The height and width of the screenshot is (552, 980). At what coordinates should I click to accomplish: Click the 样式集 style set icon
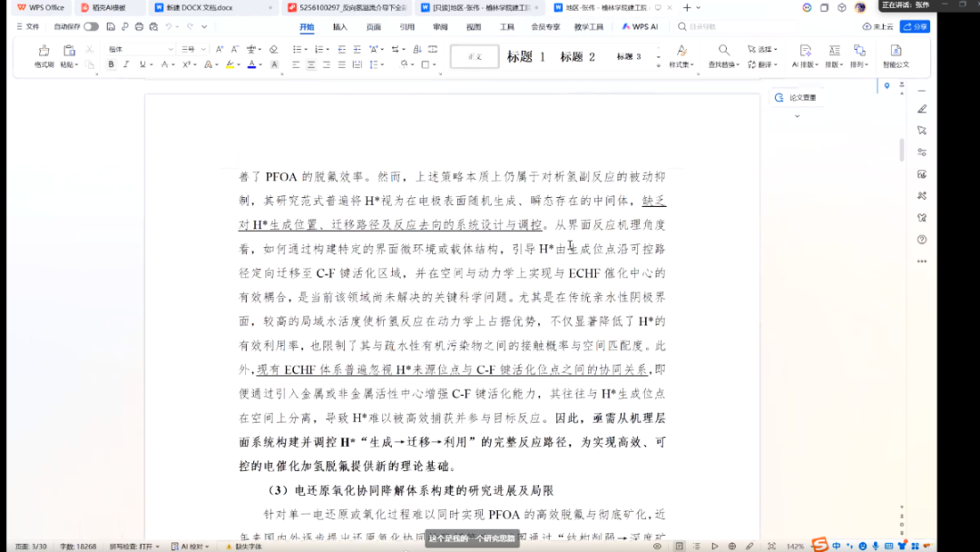click(680, 54)
